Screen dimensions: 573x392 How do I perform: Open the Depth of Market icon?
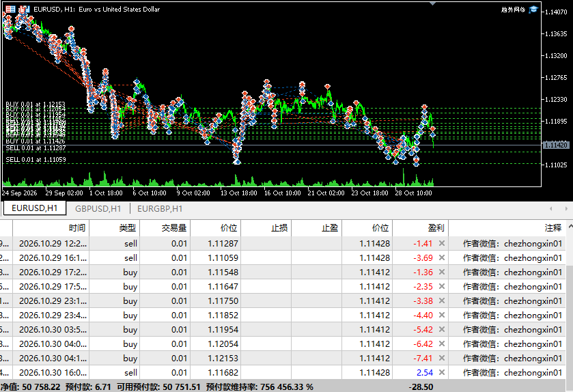(25, 9)
